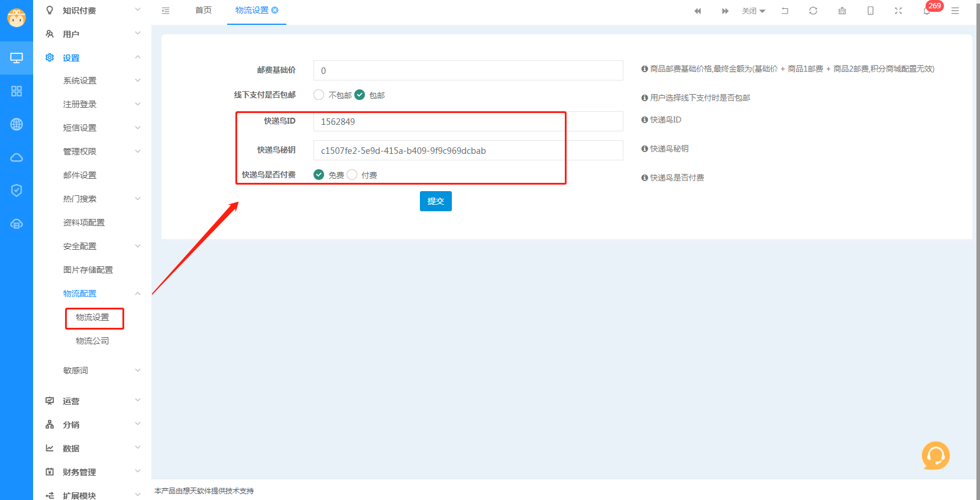Click the 提交 submit button

436,201
